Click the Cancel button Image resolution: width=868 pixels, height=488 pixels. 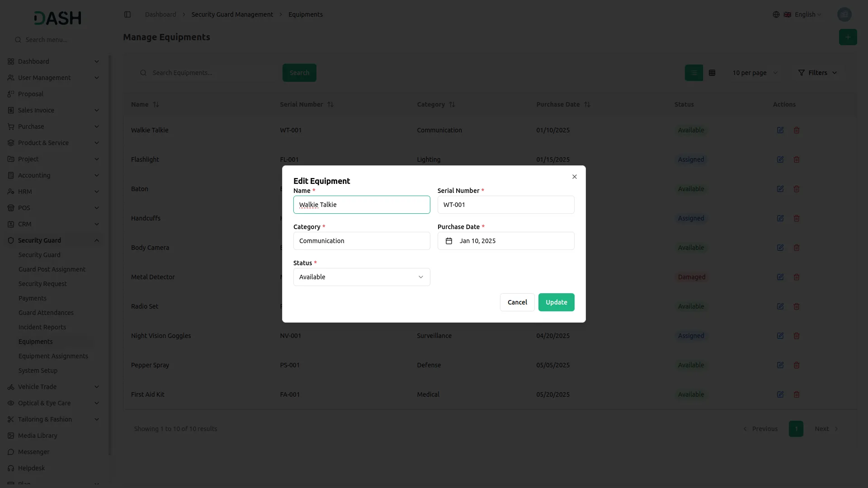(517, 302)
